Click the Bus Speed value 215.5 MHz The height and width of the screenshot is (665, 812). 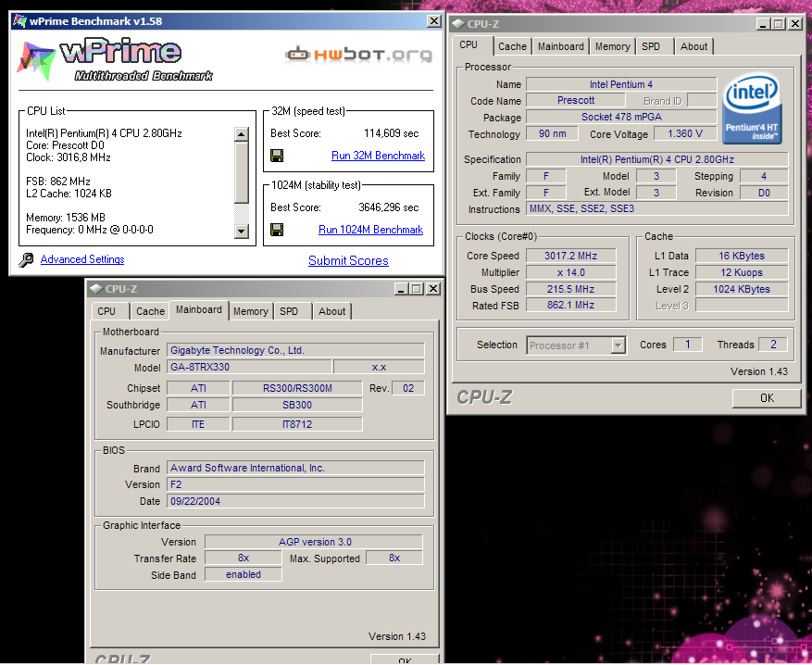[x=570, y=289]
